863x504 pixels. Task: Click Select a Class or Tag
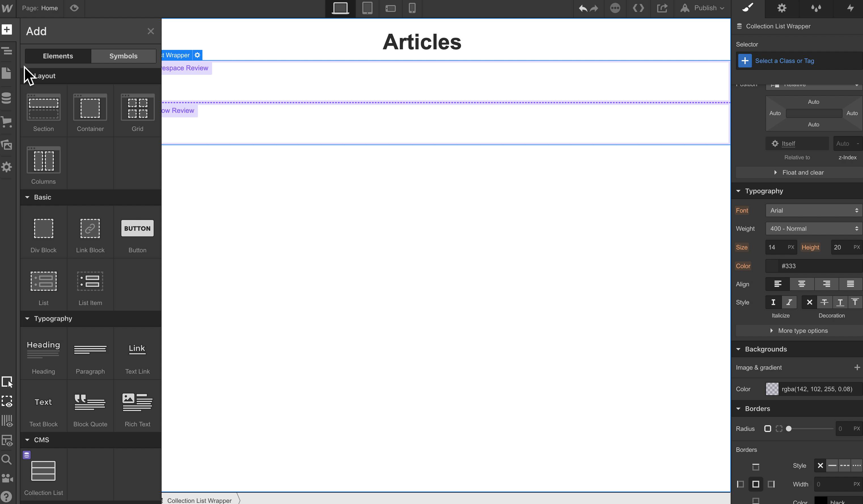[784, 61]
